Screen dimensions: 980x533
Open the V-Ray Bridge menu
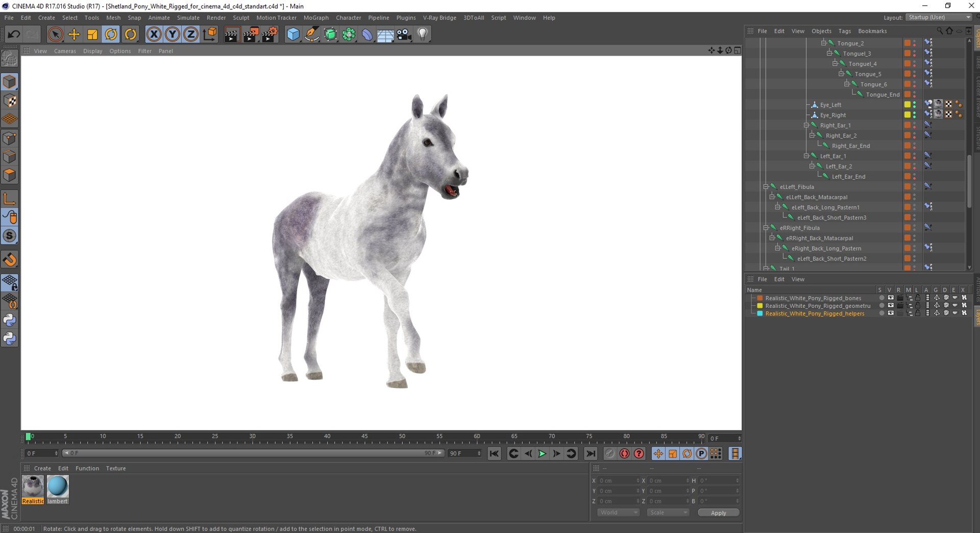(x=439, y=17)
